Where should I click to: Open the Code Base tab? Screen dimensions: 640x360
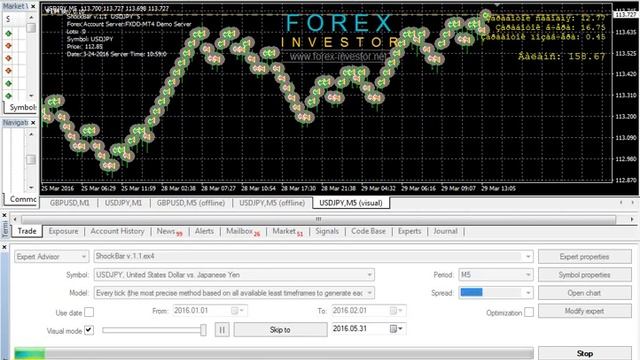tap(368, 231)
